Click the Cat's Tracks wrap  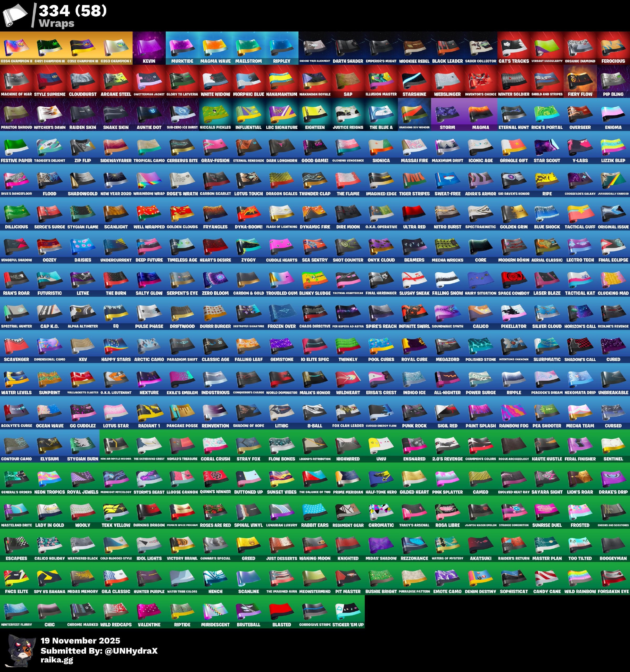point(513,47)
